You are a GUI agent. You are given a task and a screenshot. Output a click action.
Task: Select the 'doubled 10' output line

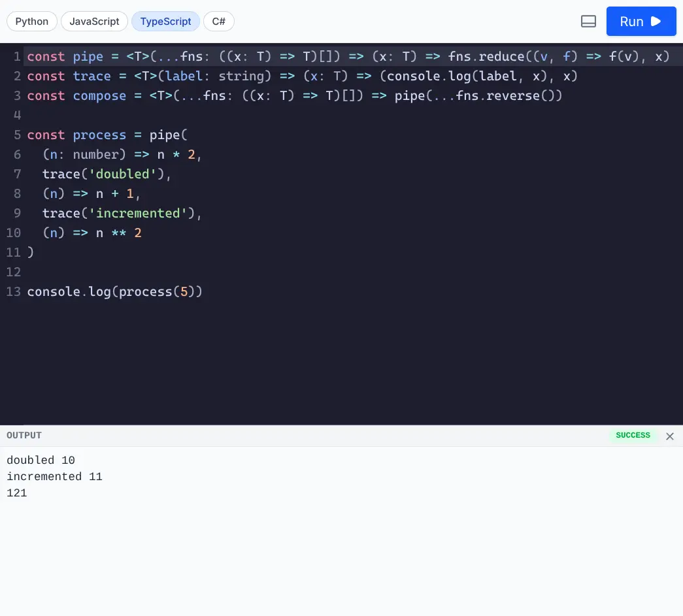point(41,460)
